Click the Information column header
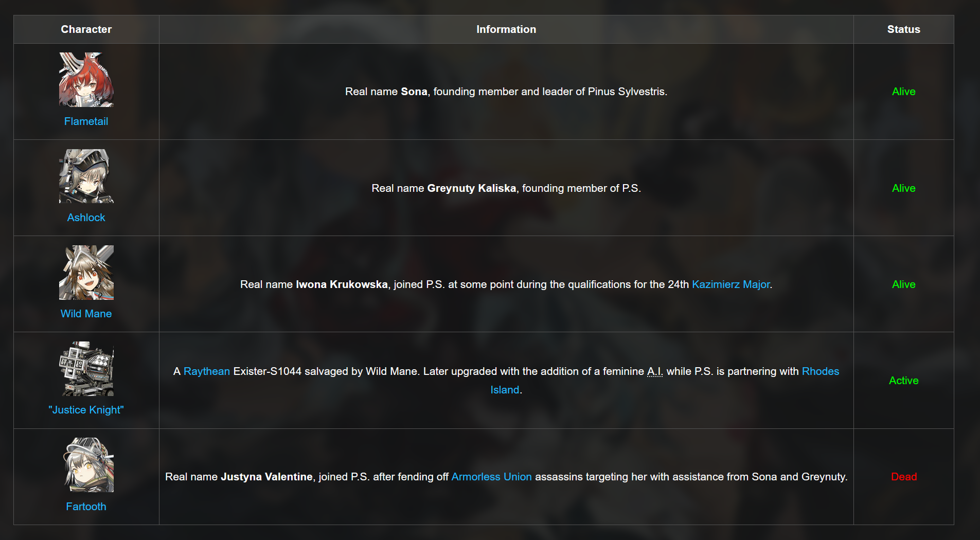Screen dimensions: 980x540 (506, 29)
